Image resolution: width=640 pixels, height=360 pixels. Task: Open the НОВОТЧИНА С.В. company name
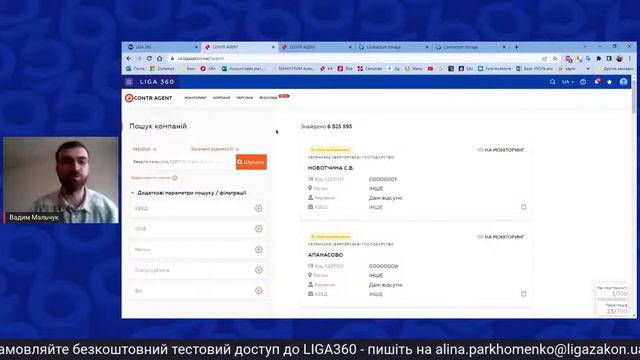point(331,168)
